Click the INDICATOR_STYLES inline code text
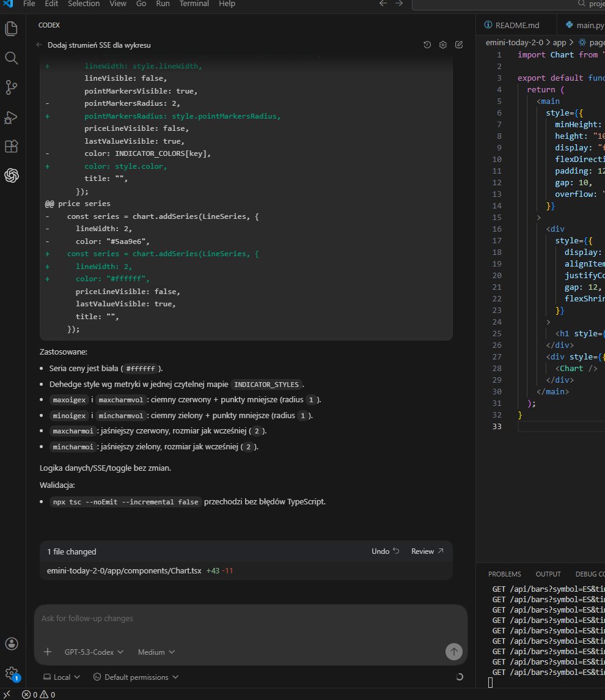The image size is (605, 700). [x=266, y=385]
